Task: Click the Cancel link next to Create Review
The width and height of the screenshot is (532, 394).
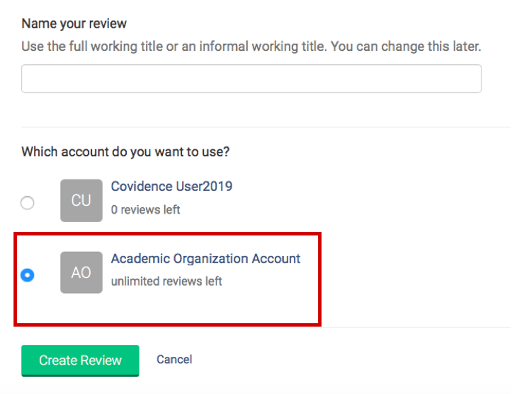Action: click(x=174, y=360)
